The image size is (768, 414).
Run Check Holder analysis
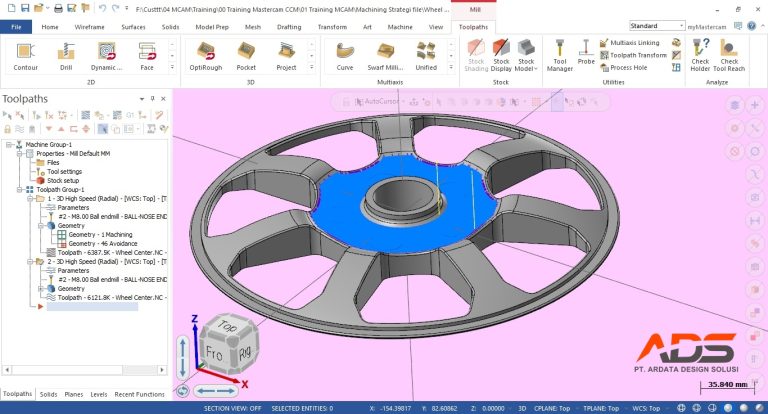tap(700, 55)
